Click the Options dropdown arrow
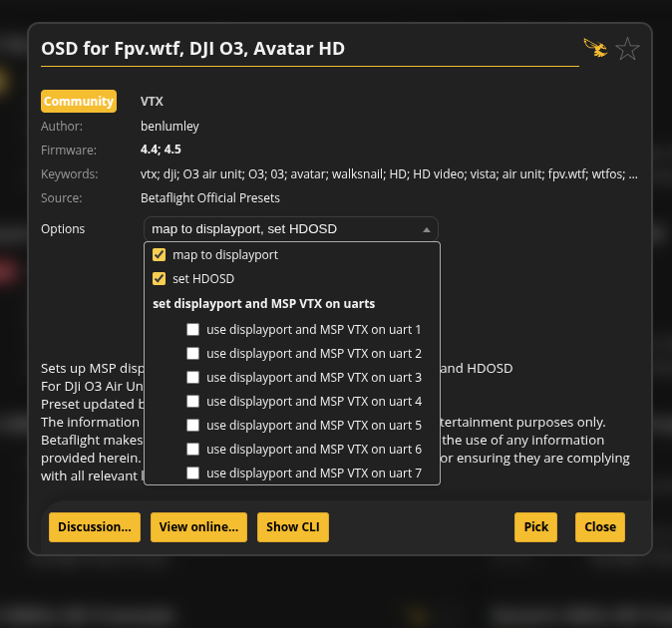672x628 pixels. (x=427, y=229)
